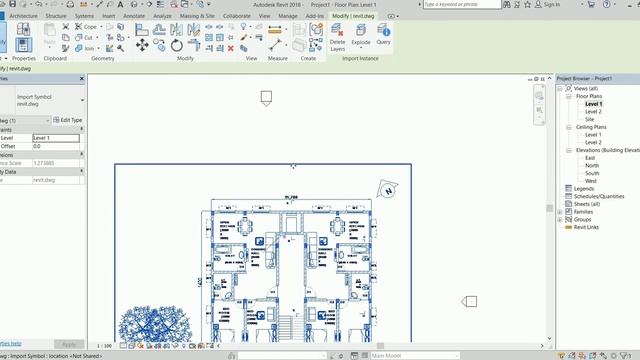Click the Query import instance tool
Viewport: 640px width, 360px height.
click(383, 33)
